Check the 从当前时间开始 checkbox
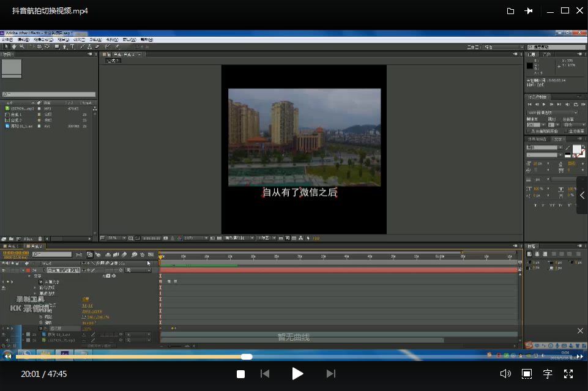The image size is (588, 391). [529, 131]
